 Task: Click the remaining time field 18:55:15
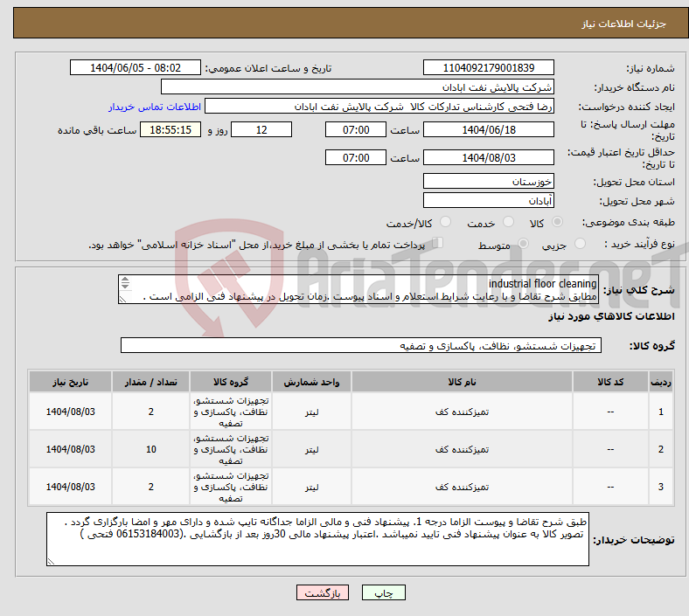[171, 129]
